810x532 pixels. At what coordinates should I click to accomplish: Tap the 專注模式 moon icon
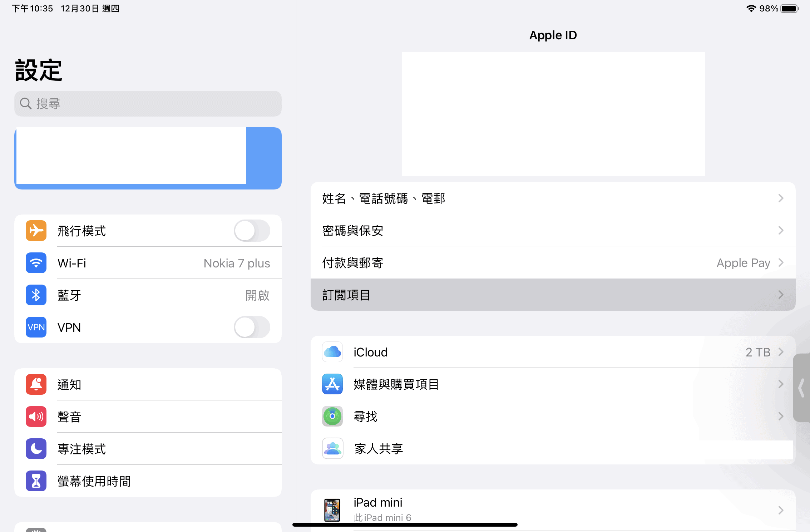36,449
